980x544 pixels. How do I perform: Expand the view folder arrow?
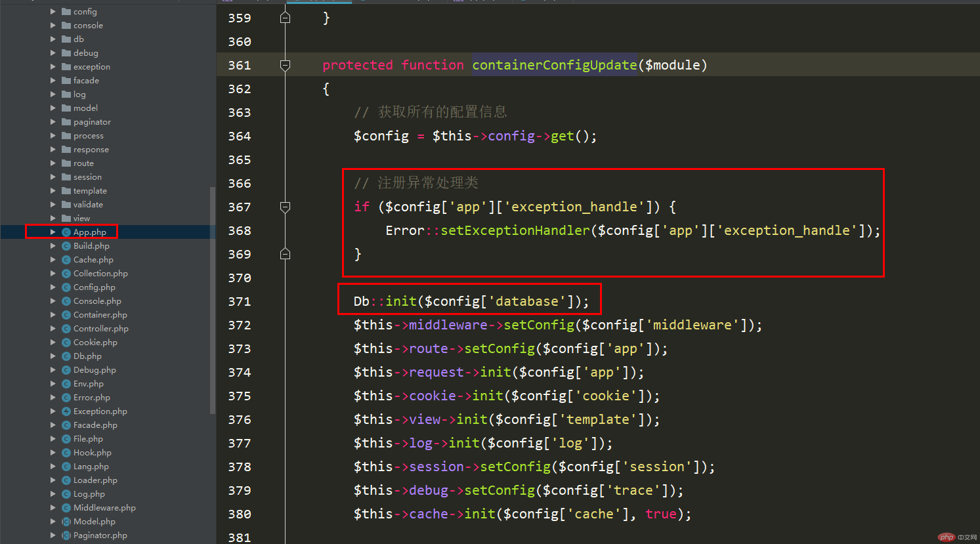[53, 218]
